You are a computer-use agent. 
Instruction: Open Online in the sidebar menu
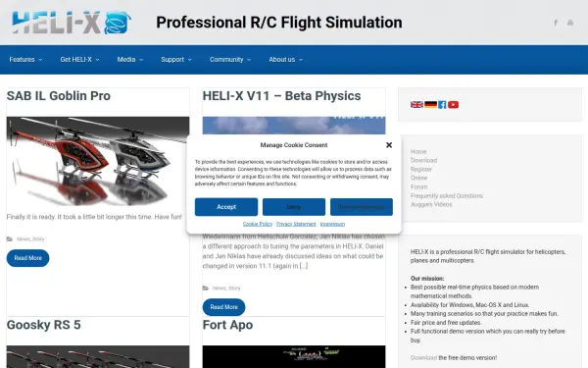(418, 178)
